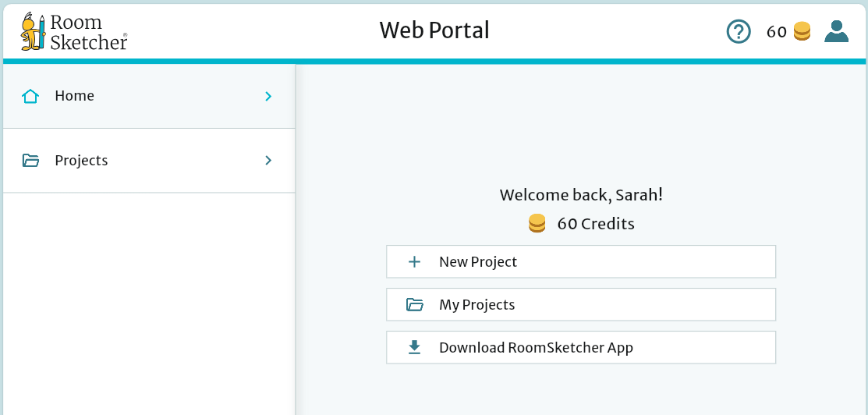Click the plus icon on New Project
868x415 pixels.
coord(414,262)
